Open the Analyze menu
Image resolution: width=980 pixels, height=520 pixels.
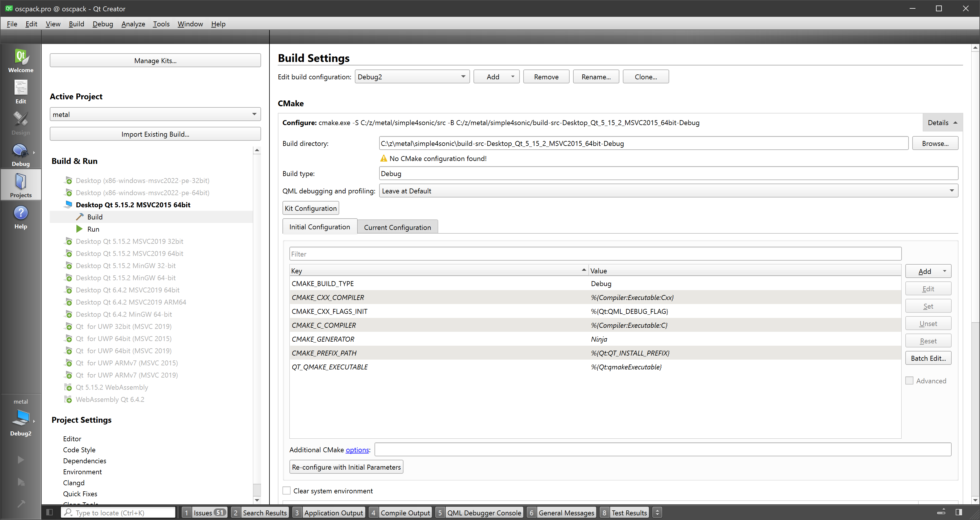pyautogui.click(x=133, y=24)
